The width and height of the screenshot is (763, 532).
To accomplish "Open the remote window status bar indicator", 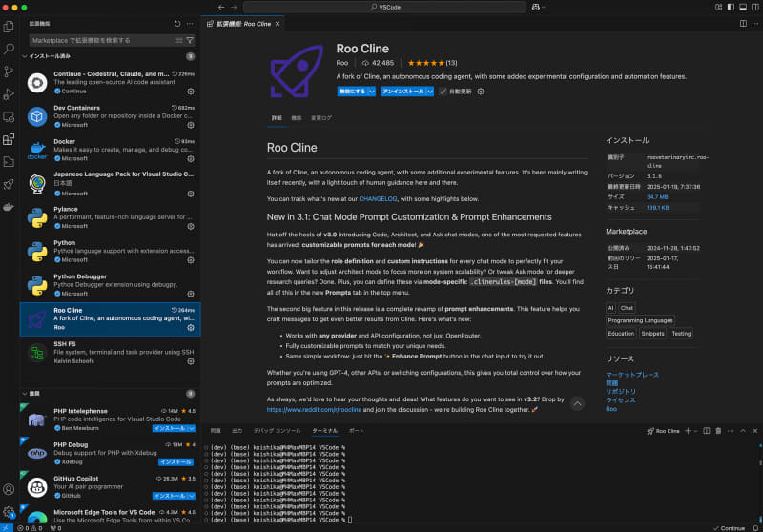I will pos(6,528).
